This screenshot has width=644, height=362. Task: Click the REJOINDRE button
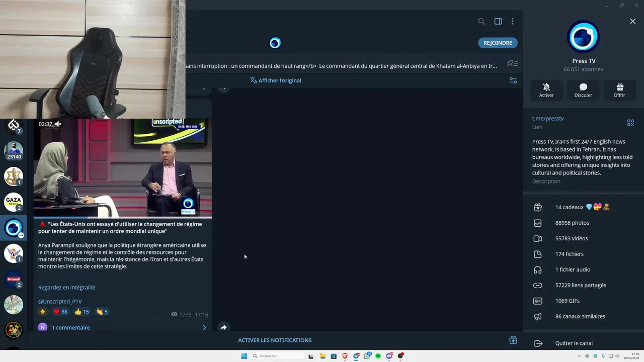[498, 43]
